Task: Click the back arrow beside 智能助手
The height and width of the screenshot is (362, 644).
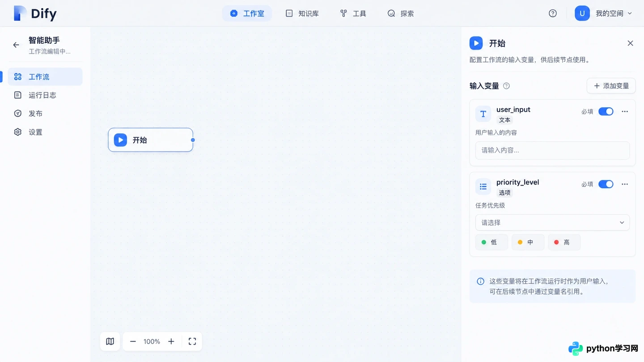Action: point(16,45)
